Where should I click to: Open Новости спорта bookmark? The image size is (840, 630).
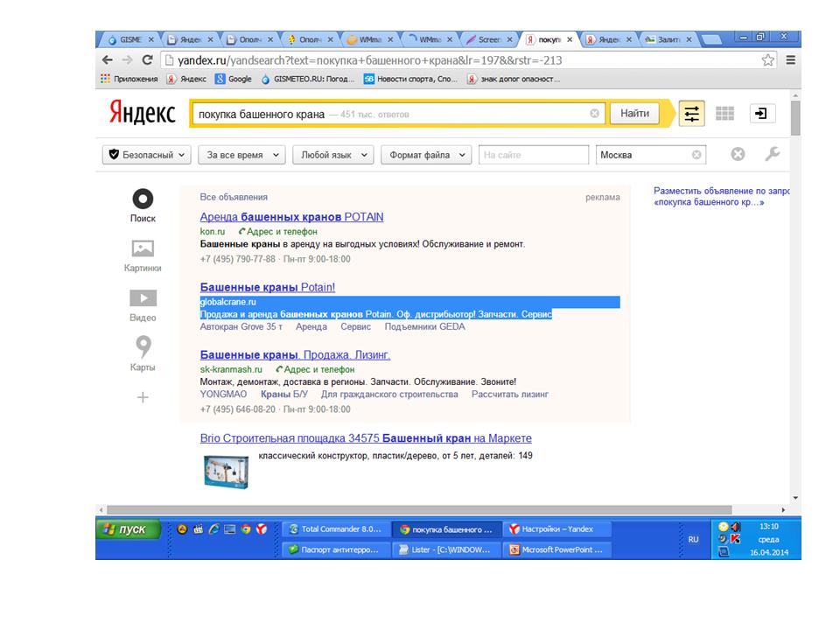point(411,79)
